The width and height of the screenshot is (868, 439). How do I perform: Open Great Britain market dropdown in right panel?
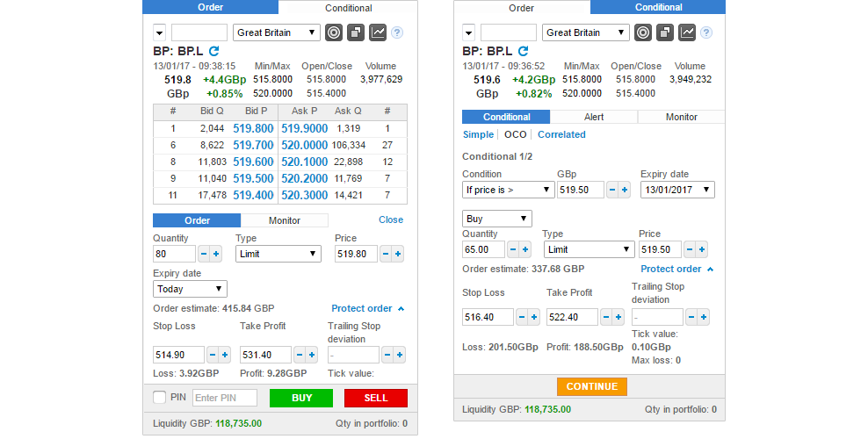pos(586,32)
